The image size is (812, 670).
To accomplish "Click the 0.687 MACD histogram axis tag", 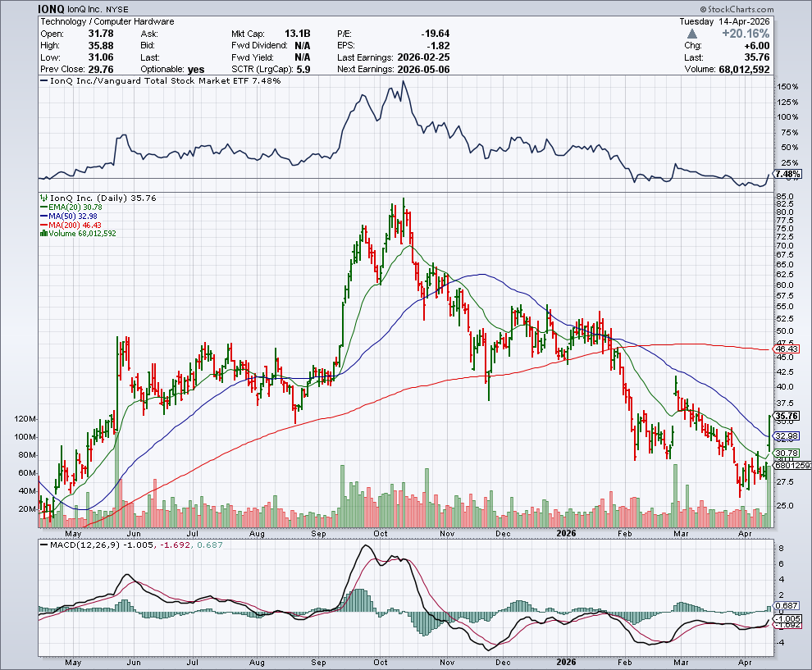I will (x=787, y=605).
